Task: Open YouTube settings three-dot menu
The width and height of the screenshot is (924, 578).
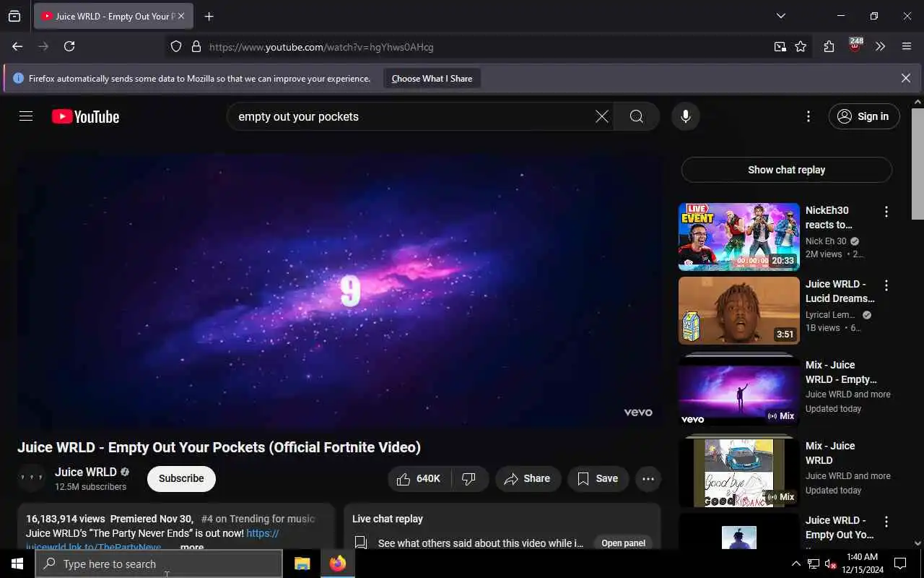Action: [x=808, y=116]
